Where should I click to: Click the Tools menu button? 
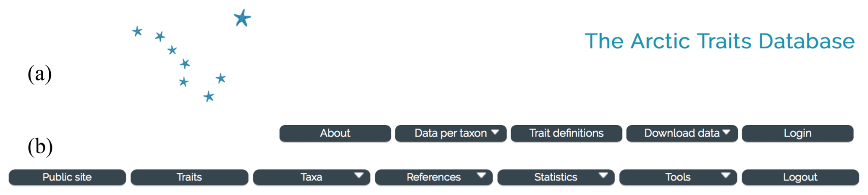678,177
